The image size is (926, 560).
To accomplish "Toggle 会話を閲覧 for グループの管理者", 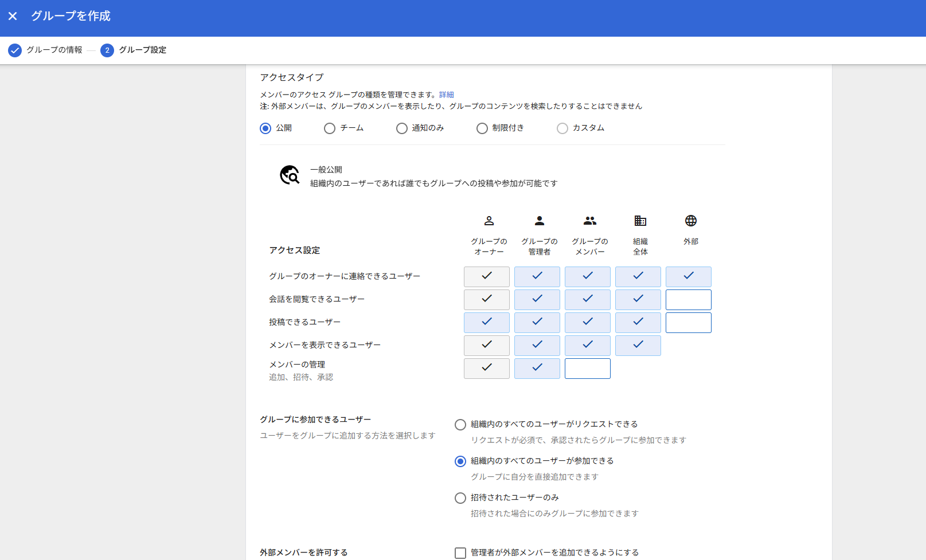I will click(537, 300).
